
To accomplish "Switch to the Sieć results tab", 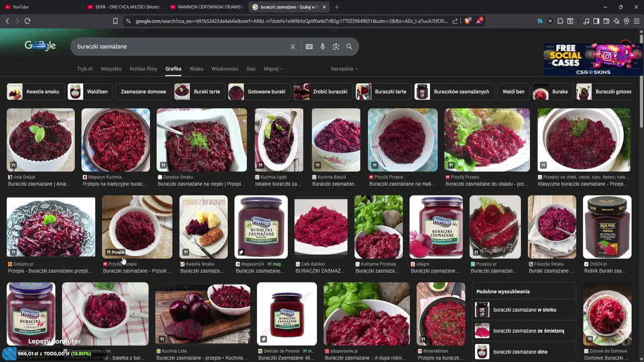I will 251,69.
